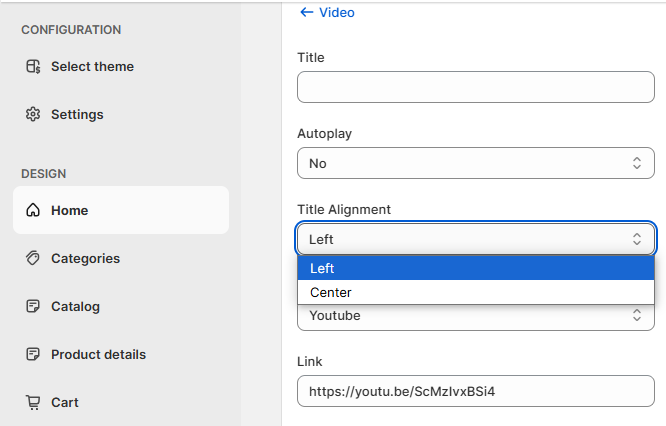Click the Link URL field
The image size is (666, 426).
click(476, 391)
